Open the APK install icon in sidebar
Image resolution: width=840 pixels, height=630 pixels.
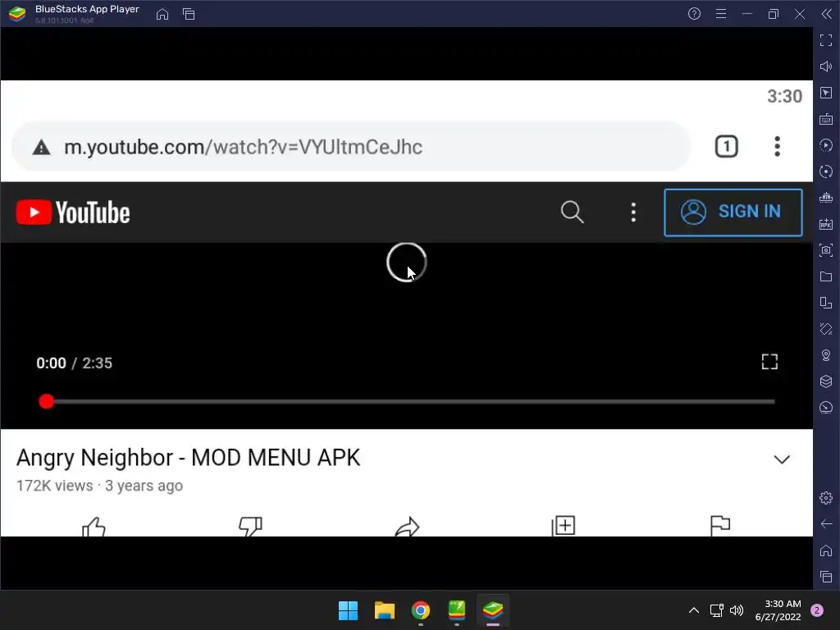pyautogui.click(x=826, y=224)
